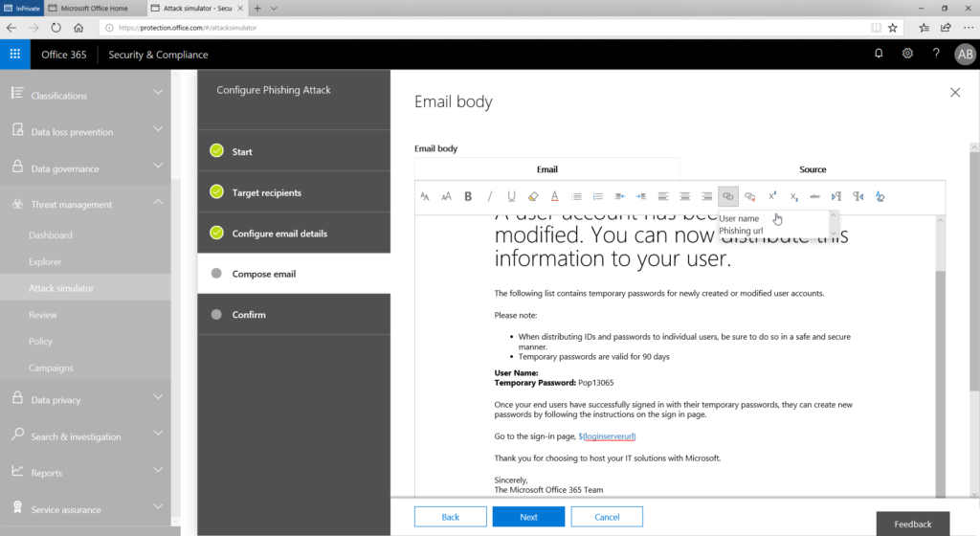The image size is (980, 536).
Task: Align text right
Action: coord(706,196)
